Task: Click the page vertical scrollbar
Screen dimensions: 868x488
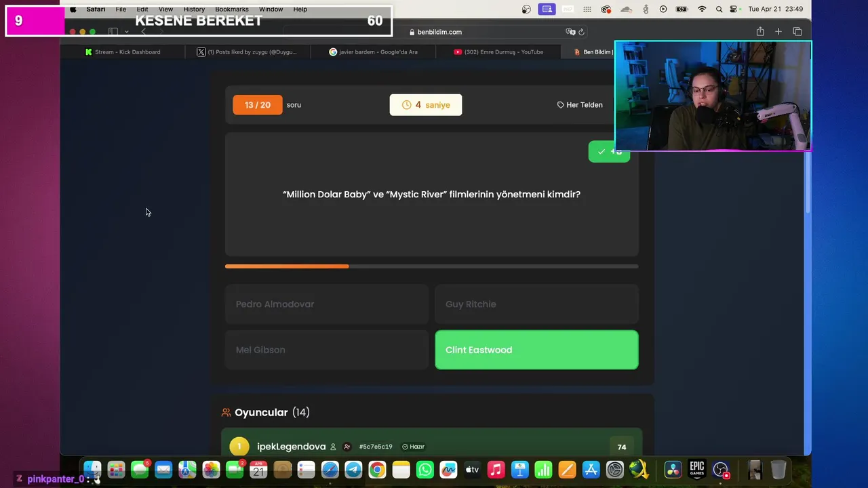Action: (x=808, y=183)
